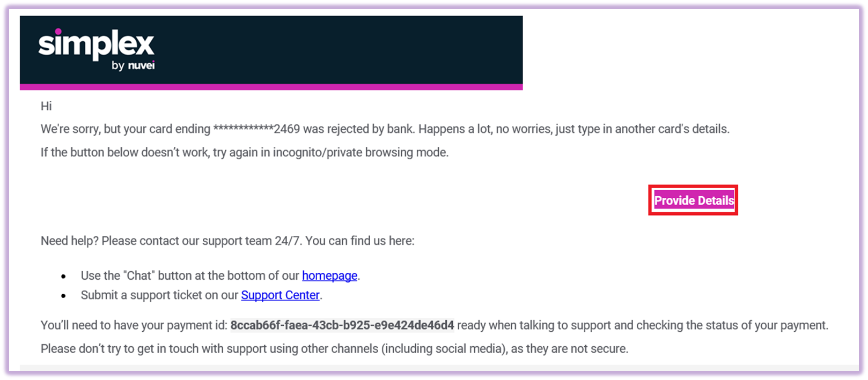Click the pink dot on simplex logo

[x=58, y=32]
